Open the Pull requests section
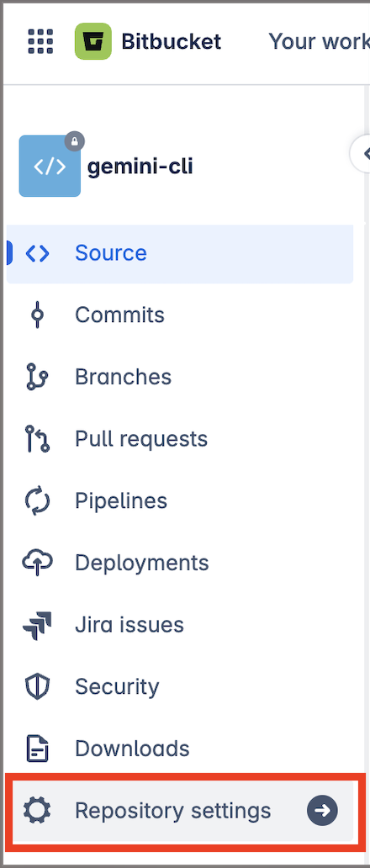Screen dimensions: 370x868 coord(180,439)
